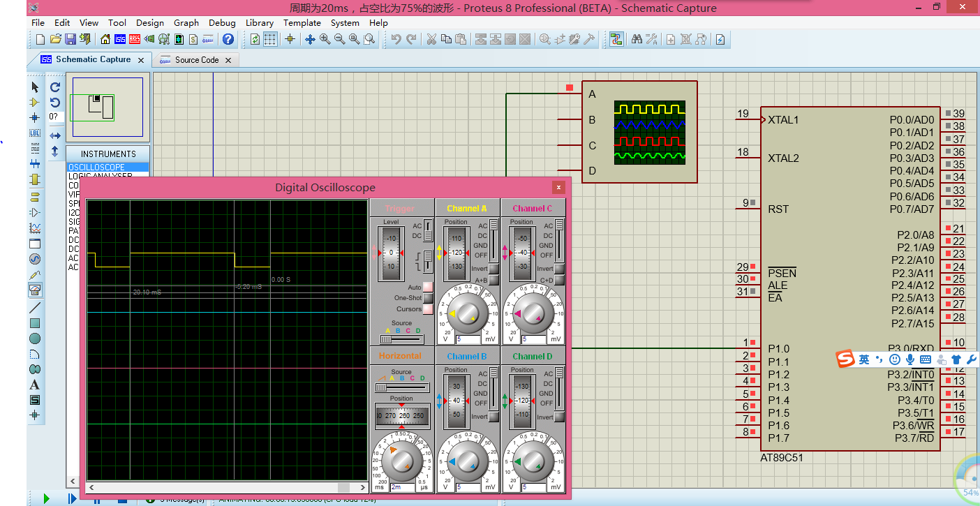Center view with the pan arrows icon
The height and width of the screenshot is (506, 980).
[x=311, y=39]
